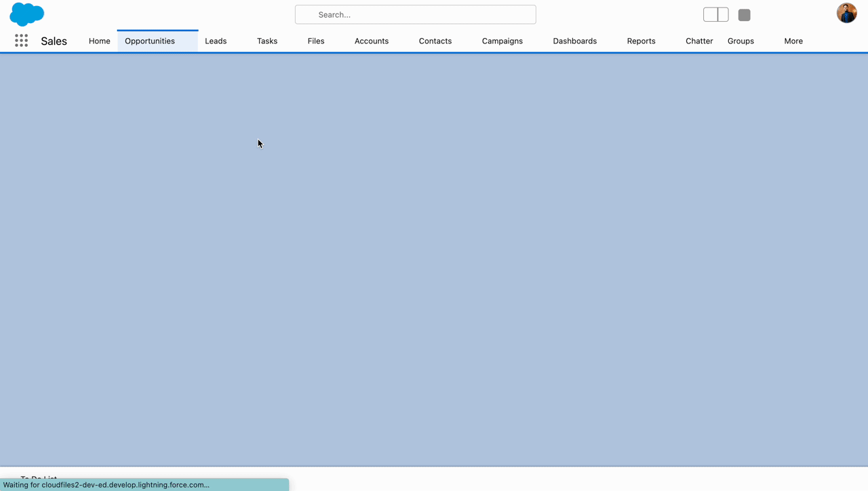Click the Sales app name label

click(x=54, y=41)
